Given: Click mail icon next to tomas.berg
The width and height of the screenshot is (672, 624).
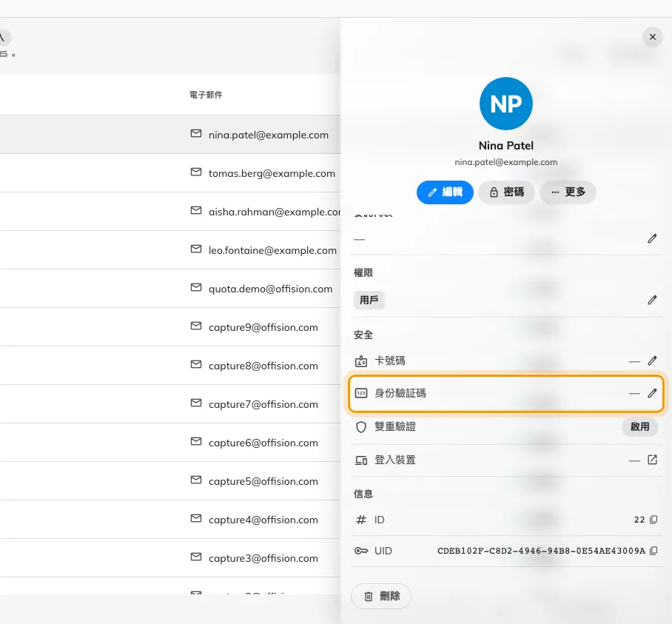Looking at the screenshot, I should [196, 172].
